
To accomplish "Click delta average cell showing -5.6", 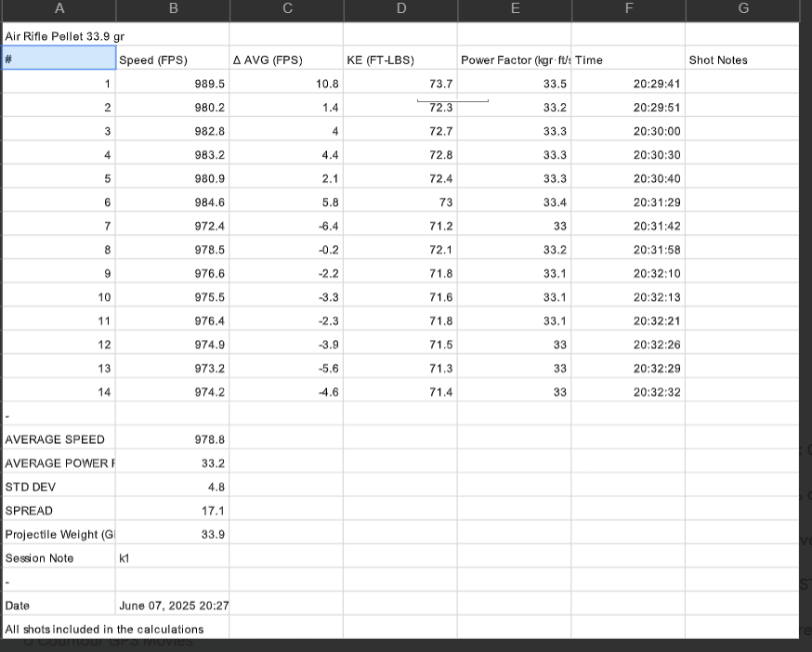I will pos(287,368).
